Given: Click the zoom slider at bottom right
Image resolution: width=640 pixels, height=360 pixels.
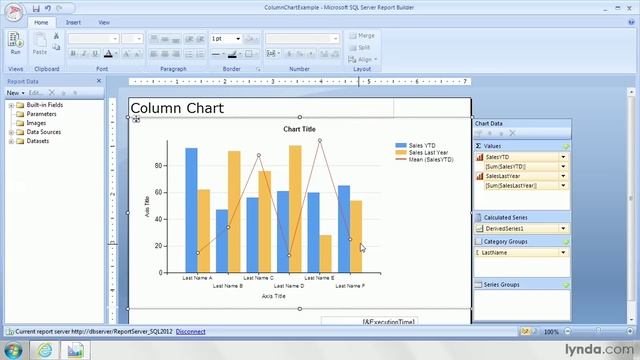Looking at the screenshot, I should (x=598, y=331).
